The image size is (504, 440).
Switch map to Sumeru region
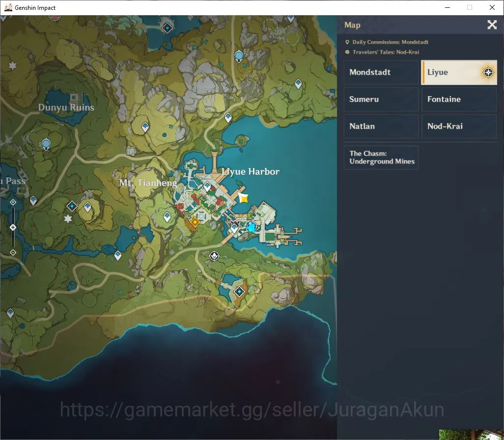381,99
